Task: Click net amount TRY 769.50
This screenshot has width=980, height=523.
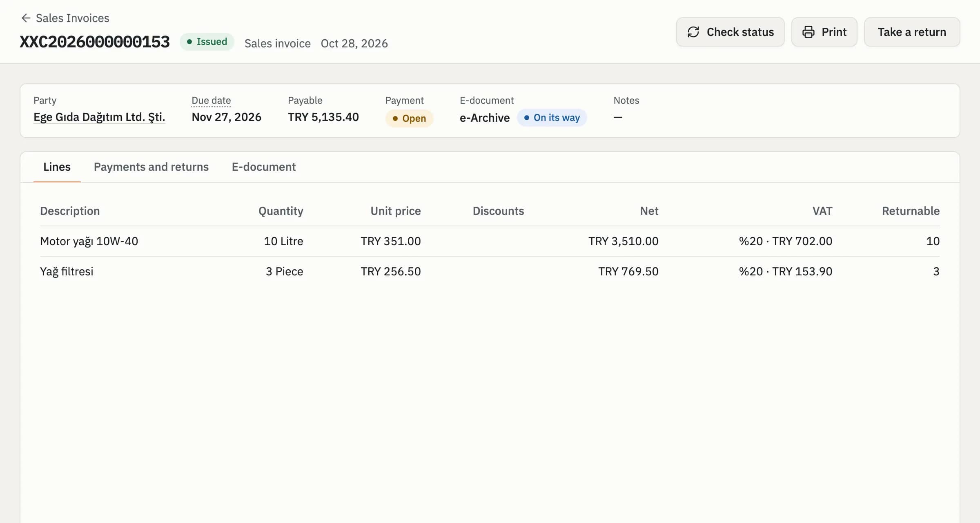Action: [628, 271]
